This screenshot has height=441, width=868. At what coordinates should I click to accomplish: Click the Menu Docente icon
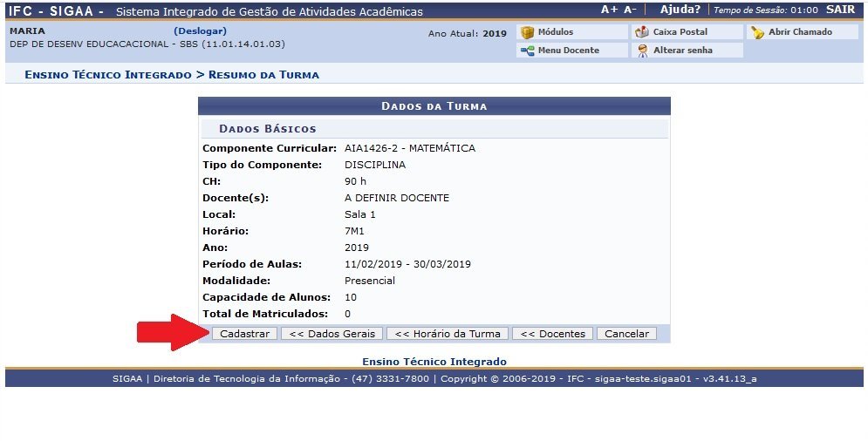click(528, 51)
